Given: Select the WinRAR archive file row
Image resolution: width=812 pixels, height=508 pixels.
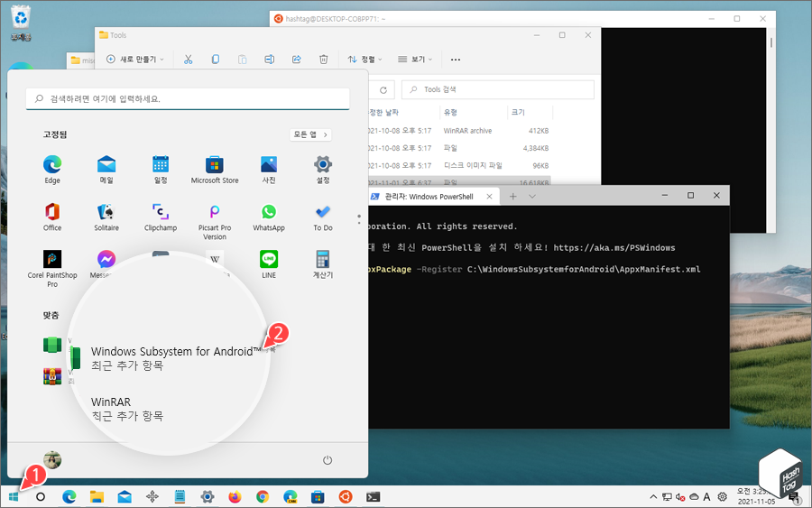Looking at the screenshot, I should [459, 131].
